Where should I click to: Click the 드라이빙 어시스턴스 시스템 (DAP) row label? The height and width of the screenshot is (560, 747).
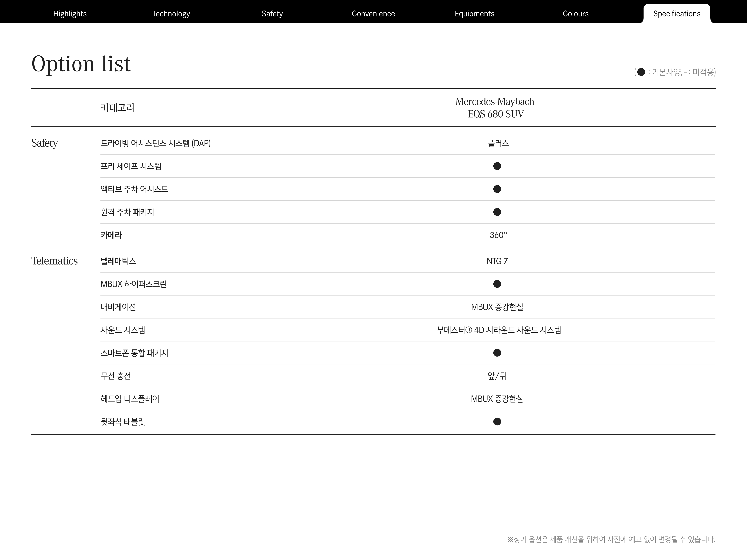(155, 143)
